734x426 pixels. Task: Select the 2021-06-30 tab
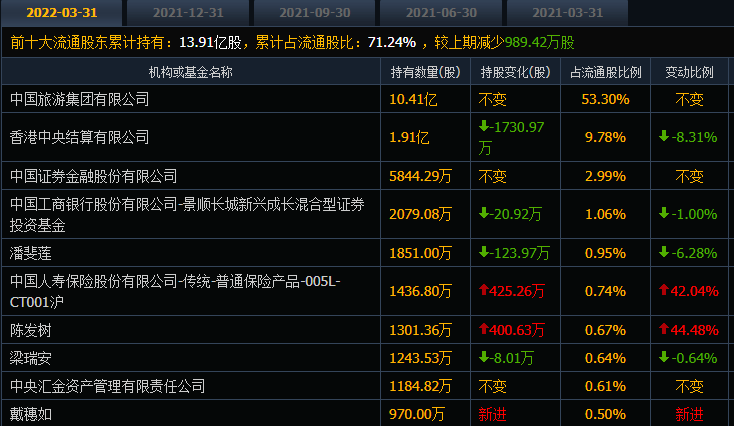click(x=441, y=13)
